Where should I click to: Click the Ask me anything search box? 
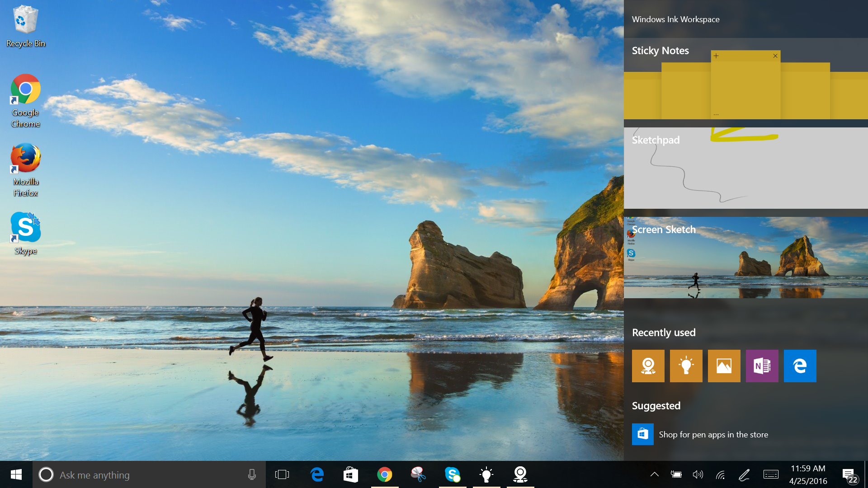click(x=149, y=475)
